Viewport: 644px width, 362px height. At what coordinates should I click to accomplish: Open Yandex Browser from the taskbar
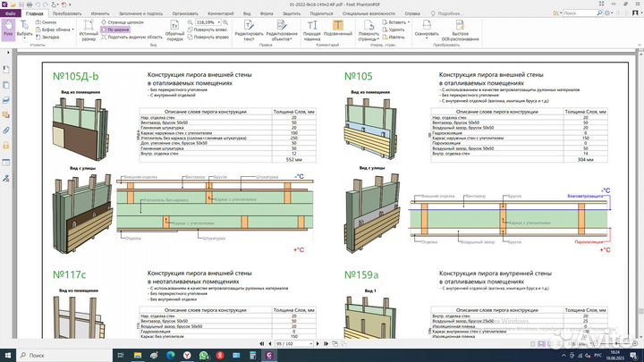tap(187, 355)
